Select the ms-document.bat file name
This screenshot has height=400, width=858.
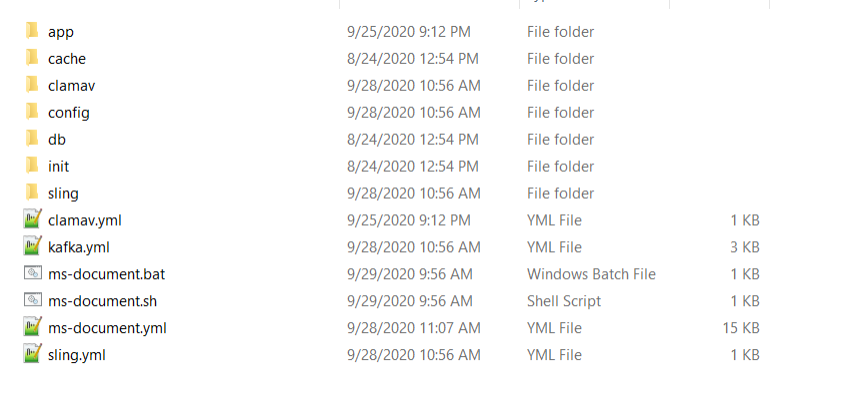coord(106,274)
